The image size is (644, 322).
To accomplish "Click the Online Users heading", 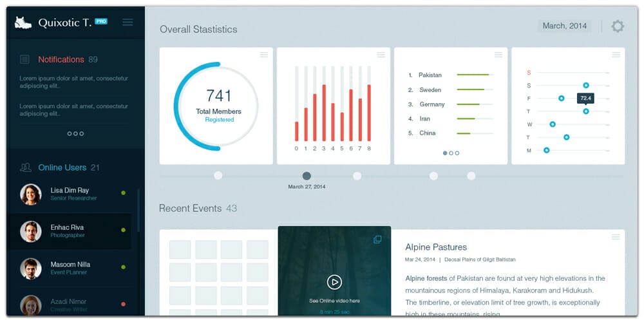I will pyautogui.click(x=62, y=167).
